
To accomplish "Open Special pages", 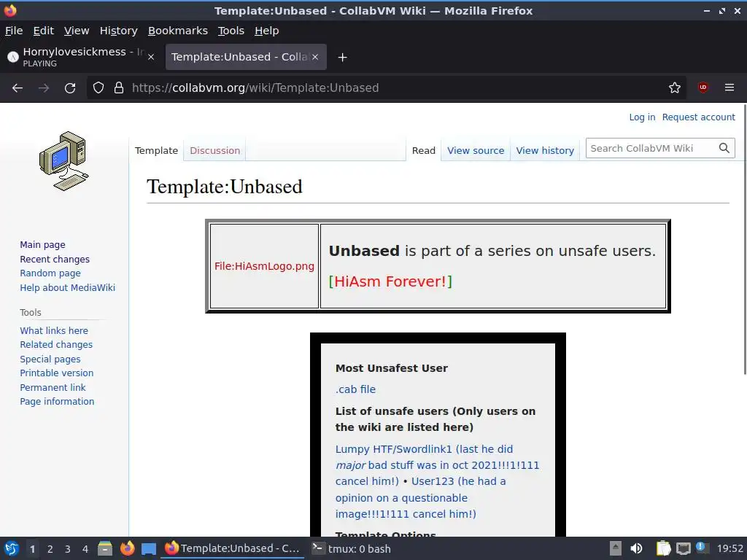I will point(50,359).
